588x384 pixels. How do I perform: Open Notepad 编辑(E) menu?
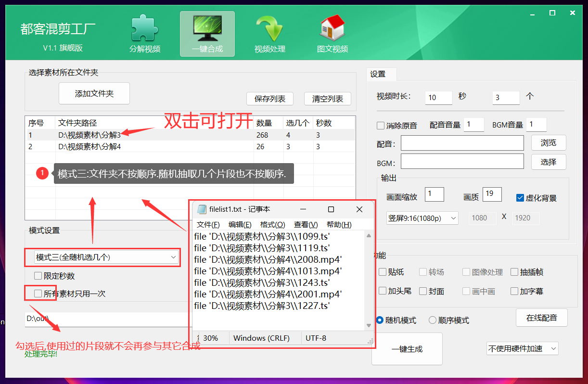click(240, 225)
